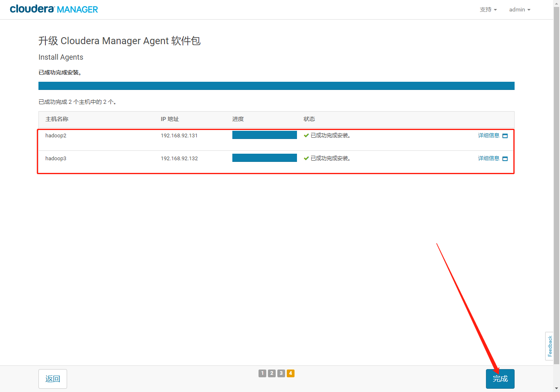Viewport: 560px width, 392px height.
Task: Click the 返回 button
Action: (x=53, y=379)
